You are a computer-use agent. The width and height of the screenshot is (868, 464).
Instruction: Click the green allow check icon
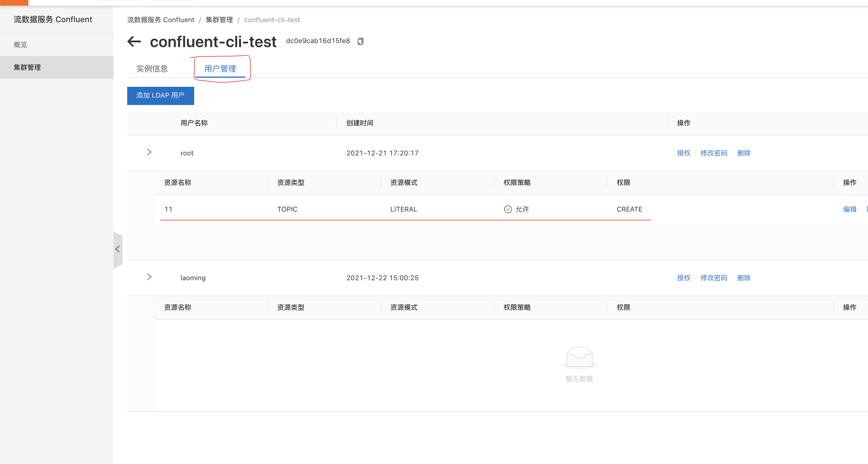tap(508, 209)
